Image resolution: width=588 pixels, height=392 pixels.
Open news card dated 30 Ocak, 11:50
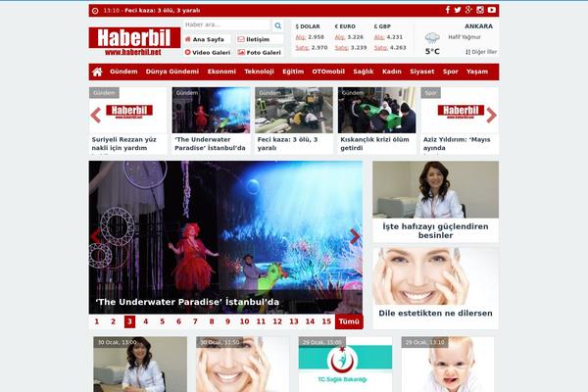click(243, 365)
